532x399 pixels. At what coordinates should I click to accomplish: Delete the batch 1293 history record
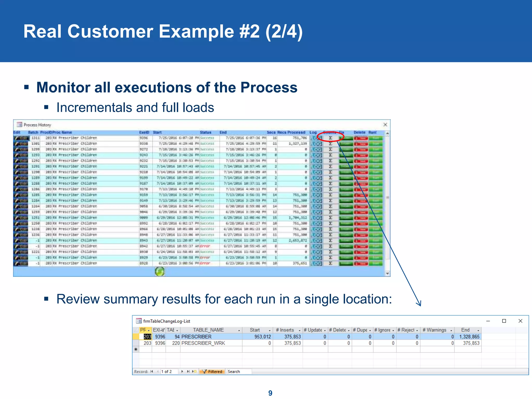coord(361,155)
